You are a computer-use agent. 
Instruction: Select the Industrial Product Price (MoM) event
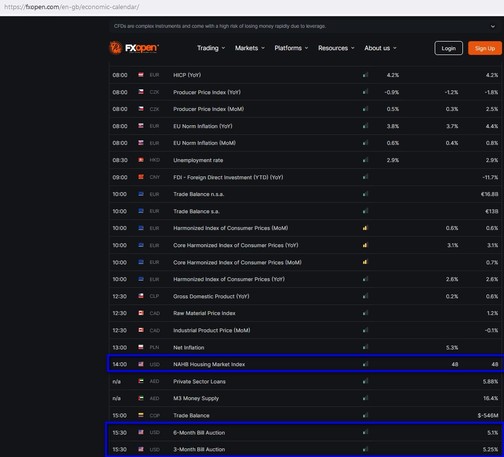coord(212,330)
